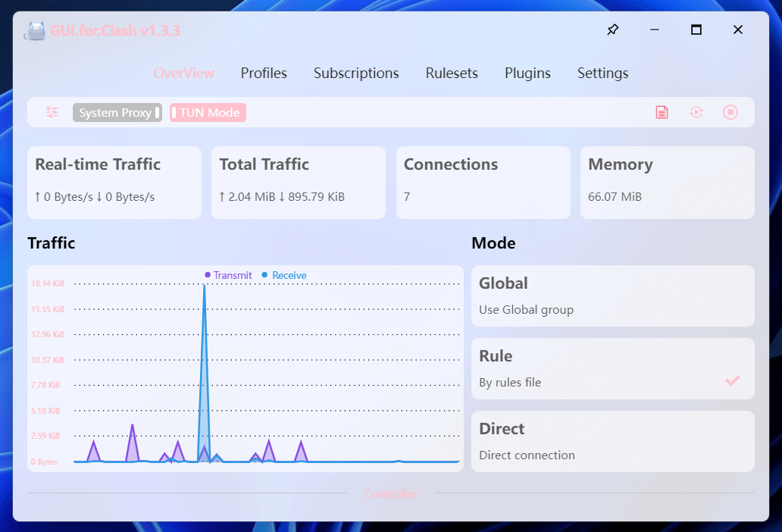782x532 pixels.
Task: Click the Rule mode checkmark icon
Action: pos(732,381)
